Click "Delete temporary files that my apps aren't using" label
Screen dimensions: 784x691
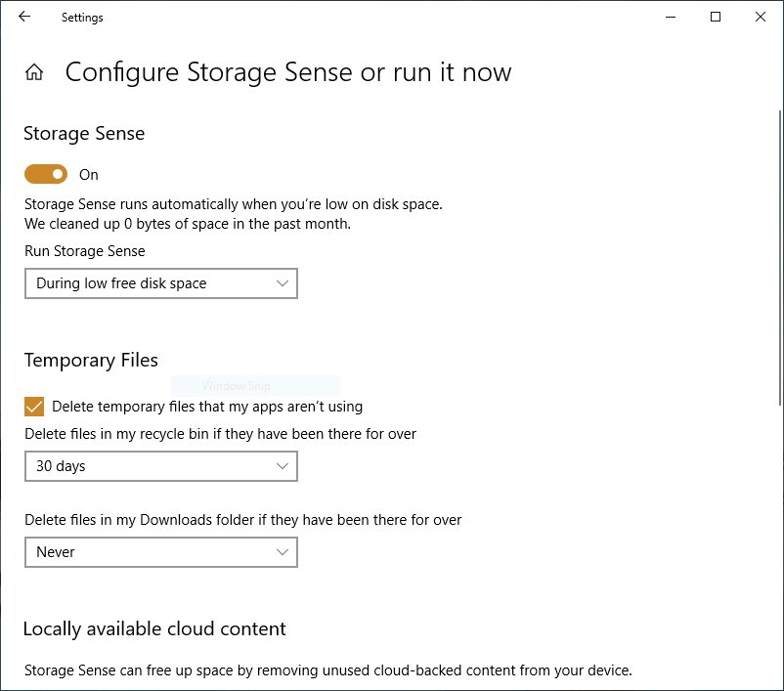pos(207,407)
